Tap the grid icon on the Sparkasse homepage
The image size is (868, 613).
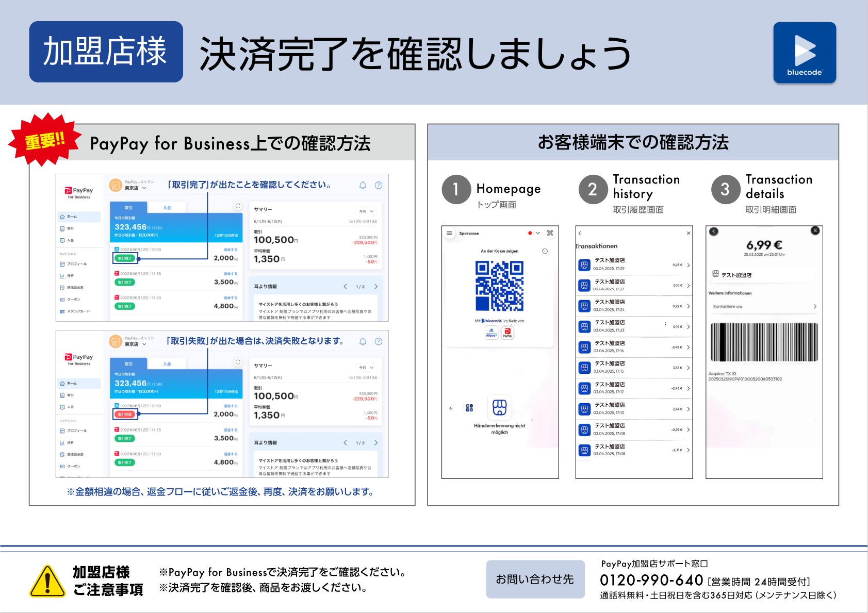pyautogui.click(x=469, y=408)
